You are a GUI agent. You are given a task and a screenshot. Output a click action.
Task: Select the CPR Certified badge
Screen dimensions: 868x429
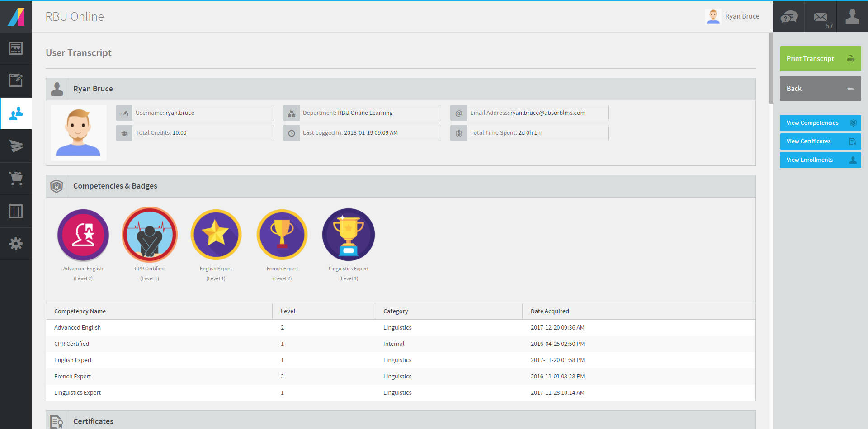click(x=150, y=235)
